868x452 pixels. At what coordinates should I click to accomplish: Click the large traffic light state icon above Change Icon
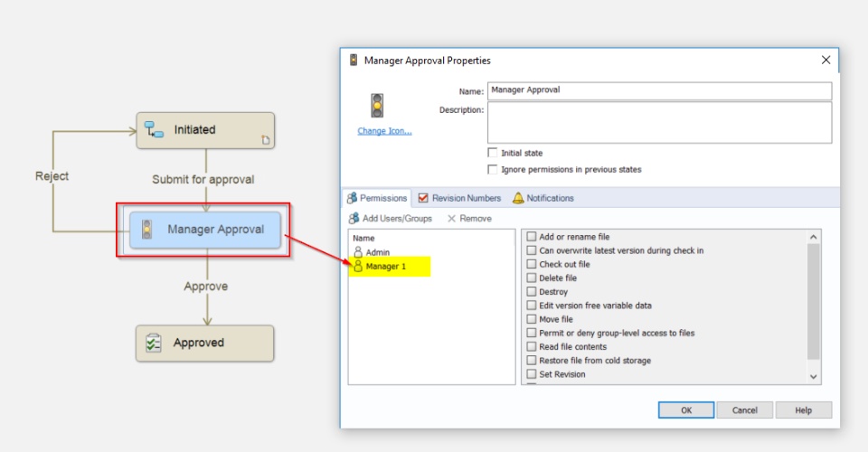tap(377, 106)
